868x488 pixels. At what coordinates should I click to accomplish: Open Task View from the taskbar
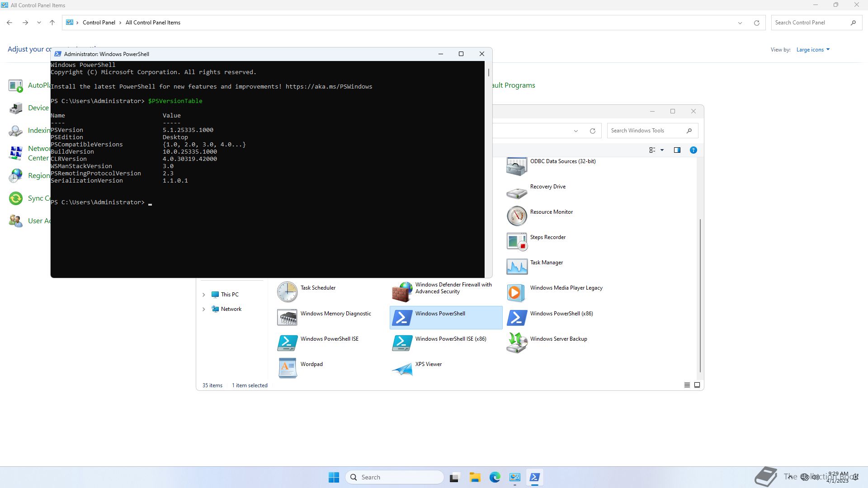(454, 477)
